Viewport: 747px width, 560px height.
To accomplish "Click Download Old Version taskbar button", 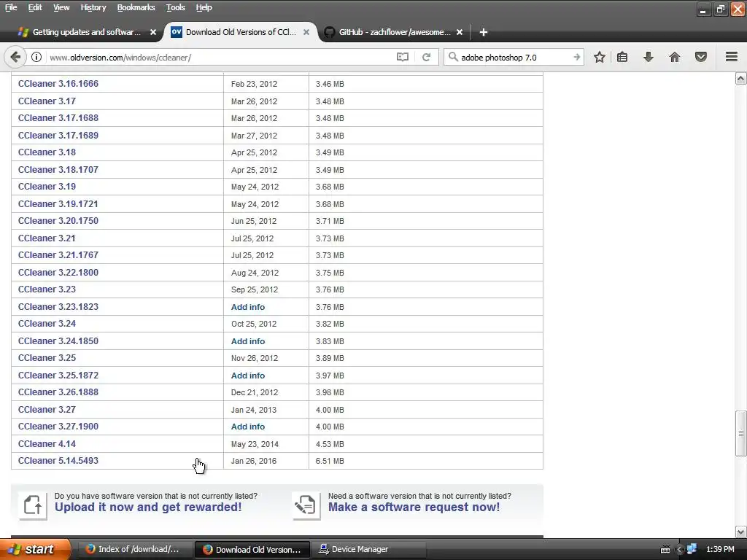I will [x=252, y=550].
